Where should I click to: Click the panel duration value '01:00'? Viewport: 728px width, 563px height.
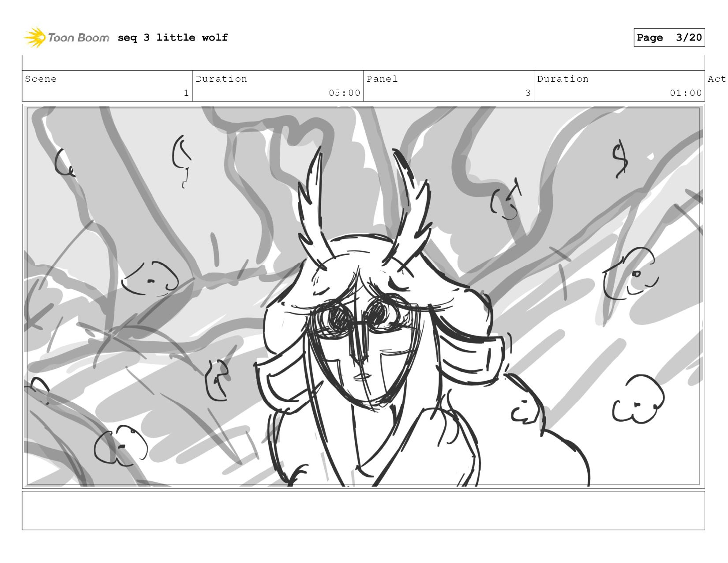click(x=686, y=93)
